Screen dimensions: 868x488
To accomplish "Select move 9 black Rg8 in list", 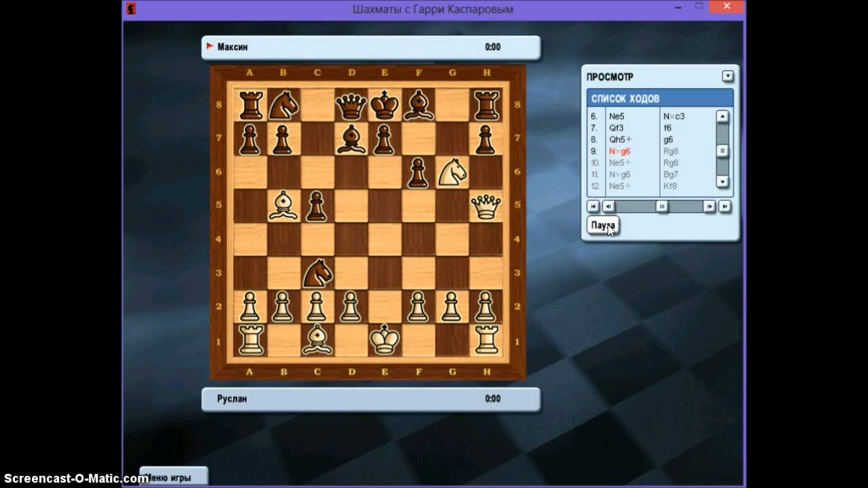I will (x=671, y=151).
